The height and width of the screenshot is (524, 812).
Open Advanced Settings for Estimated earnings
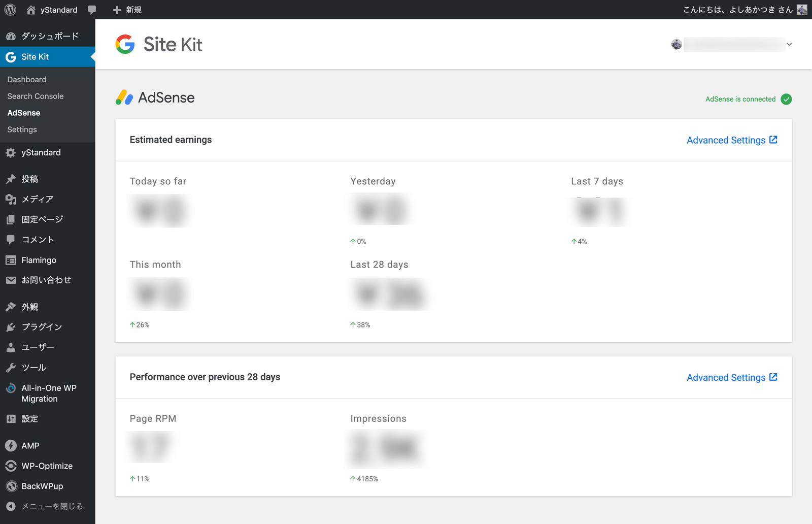pos(732,140)
